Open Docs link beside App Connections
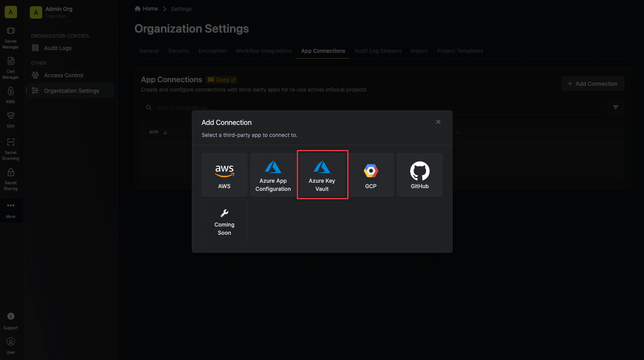Screen dimensions: 644x360 pyautogui.click(x=222, y=80)
